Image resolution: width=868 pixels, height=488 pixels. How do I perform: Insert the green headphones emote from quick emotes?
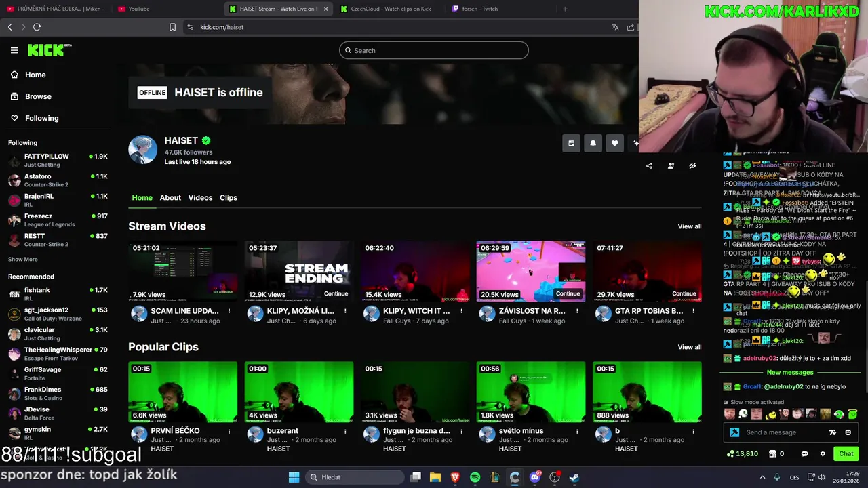tap(840, 413)
